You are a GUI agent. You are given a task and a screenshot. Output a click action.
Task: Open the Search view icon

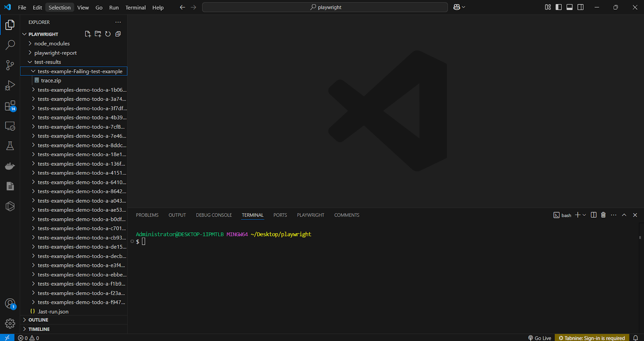click(x=10, y=45)
